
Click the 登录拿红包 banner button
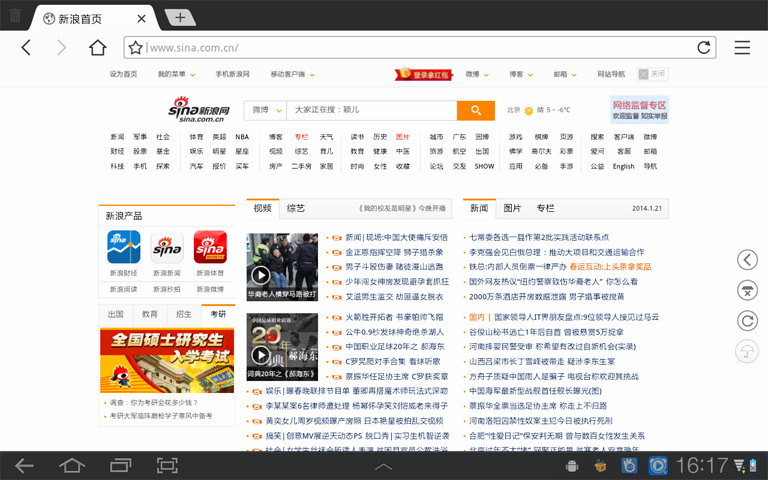(423, 74)
